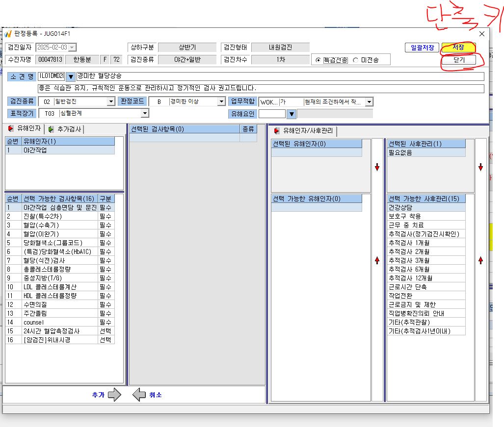Expand the 표적장기 심혈관계 dropdown
The width and height of the screenshot is (504, 427).
click(x=145, y=113)
